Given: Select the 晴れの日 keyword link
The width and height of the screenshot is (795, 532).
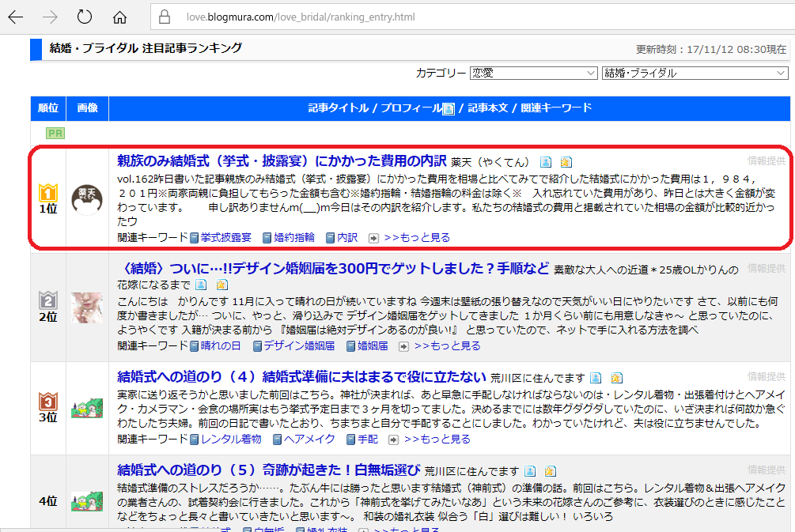Looking at the screenshot, I should tap(221, 346).
